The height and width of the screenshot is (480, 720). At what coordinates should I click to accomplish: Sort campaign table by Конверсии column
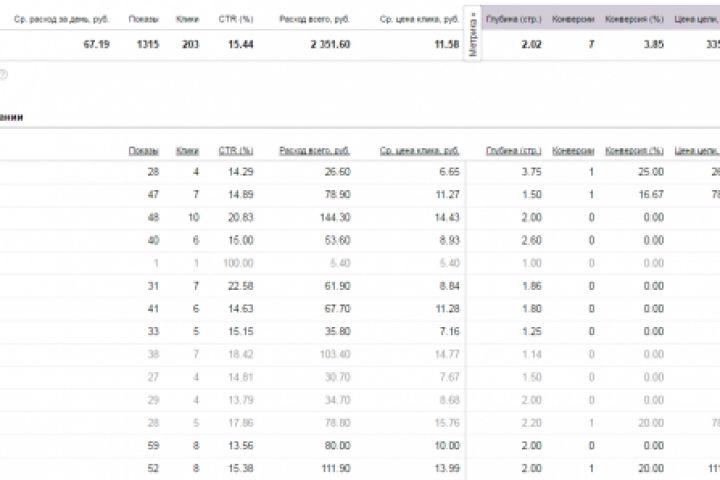(x=573, y=151)
